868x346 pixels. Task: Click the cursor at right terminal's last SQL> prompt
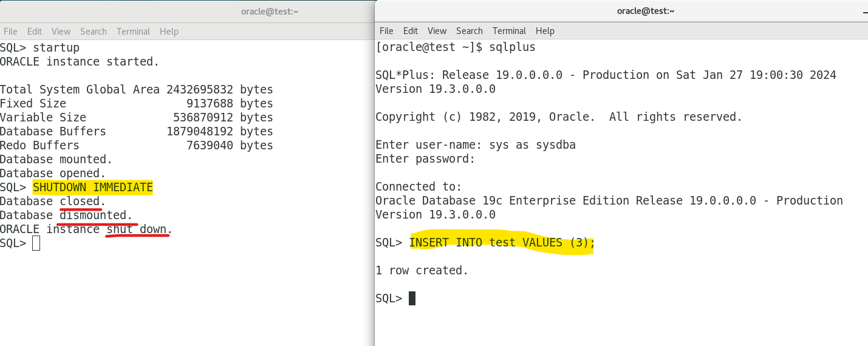(x=412, y=298)
